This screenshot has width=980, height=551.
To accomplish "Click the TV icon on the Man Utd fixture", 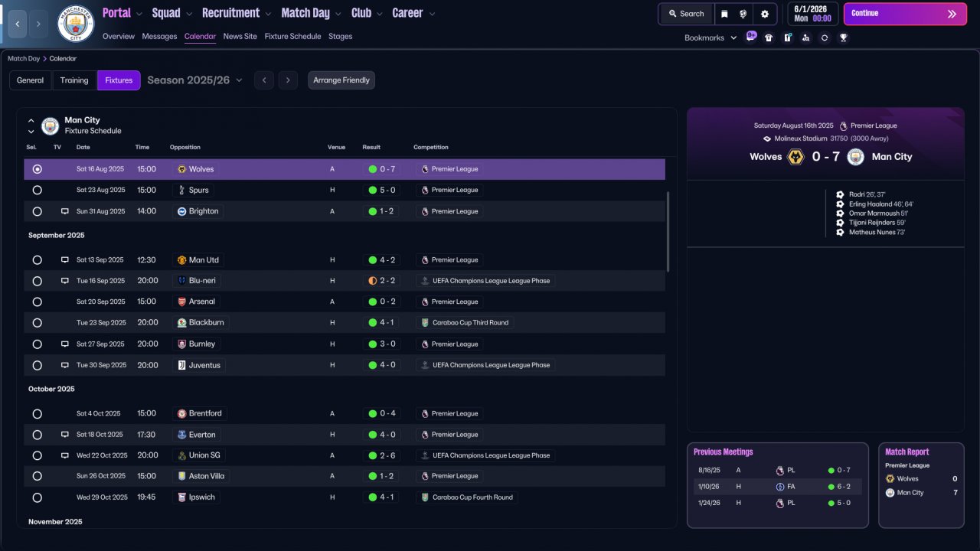I will [x=65, y=260].
